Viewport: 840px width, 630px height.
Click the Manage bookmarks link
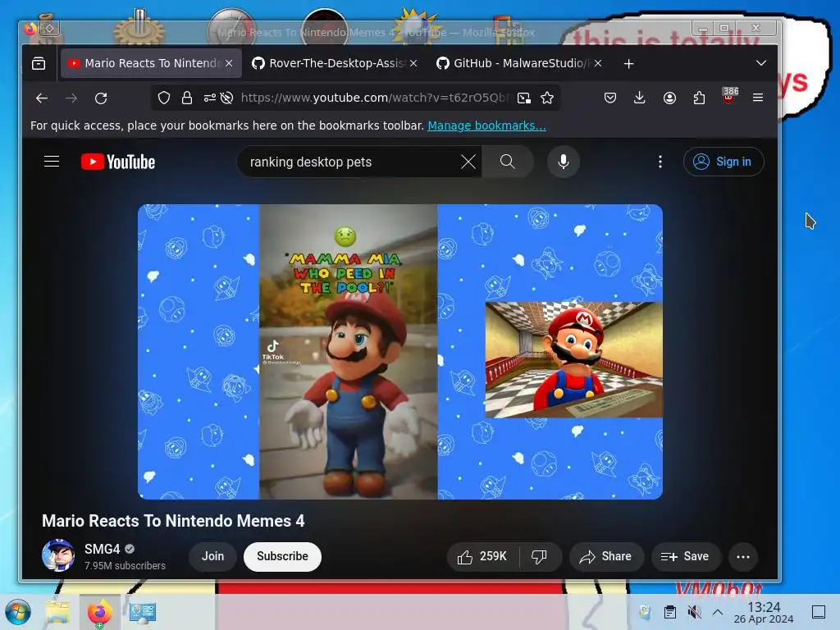click(x=486, y=126)
